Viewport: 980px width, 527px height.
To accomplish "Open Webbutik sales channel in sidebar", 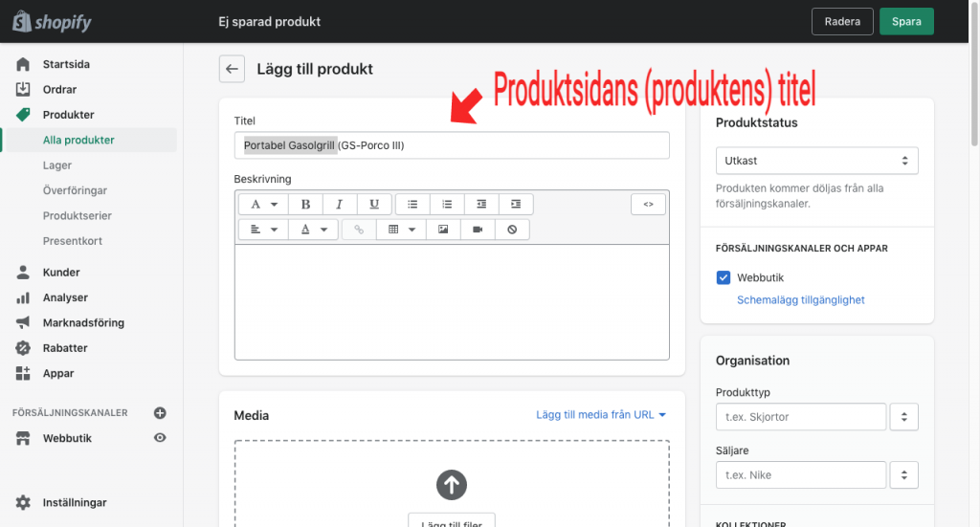I will point(67,438).
